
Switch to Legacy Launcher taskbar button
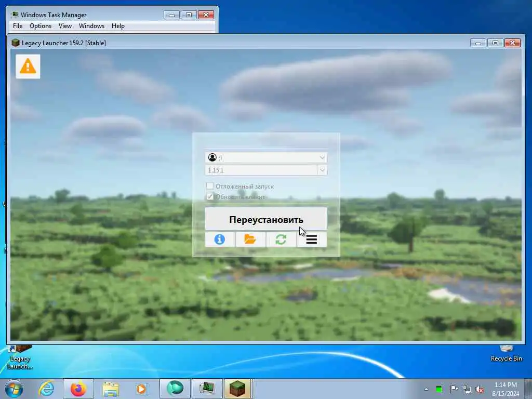(237, 389)
